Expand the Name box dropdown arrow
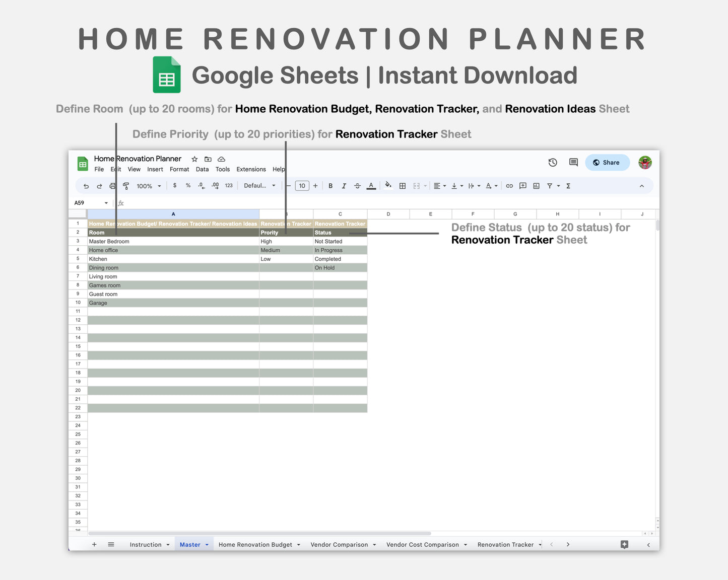This screenshot has width=728, height=580. [x=106, y=203]
